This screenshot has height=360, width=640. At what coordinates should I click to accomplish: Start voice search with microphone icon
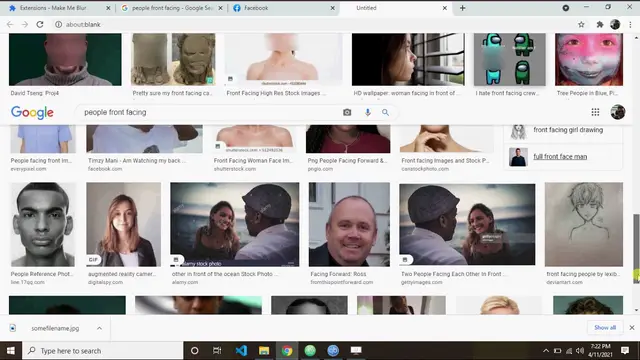click(368, 112)
